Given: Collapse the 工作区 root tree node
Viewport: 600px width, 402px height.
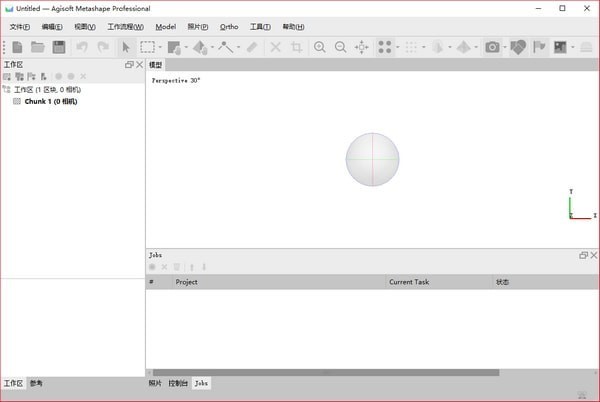Looking at the screenshot, I should (x=7, y=90).
